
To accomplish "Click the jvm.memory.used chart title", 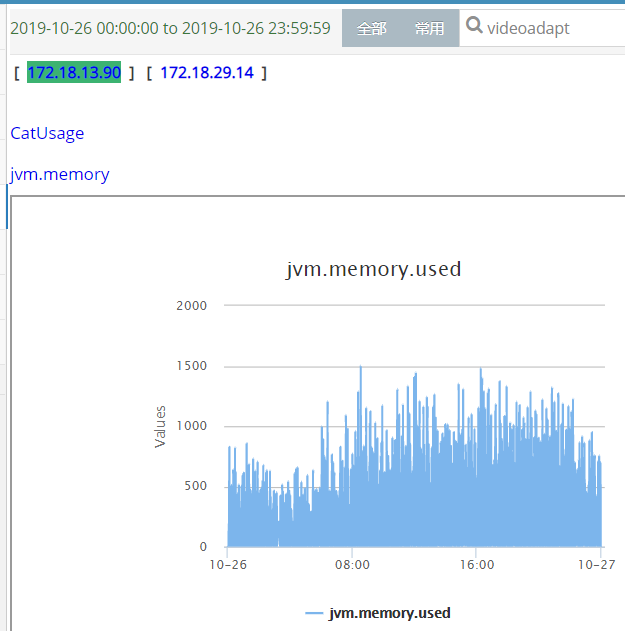I will point(373,269).
